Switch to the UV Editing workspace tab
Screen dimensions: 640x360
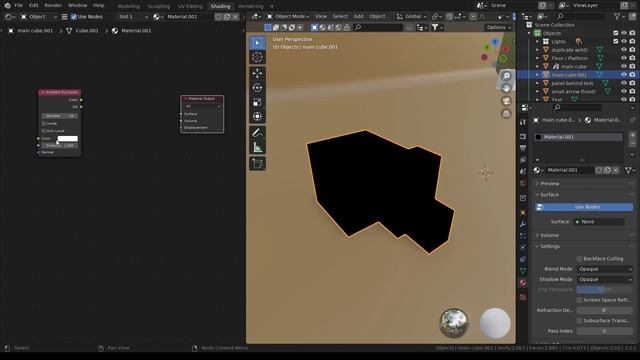coord(190,6)
